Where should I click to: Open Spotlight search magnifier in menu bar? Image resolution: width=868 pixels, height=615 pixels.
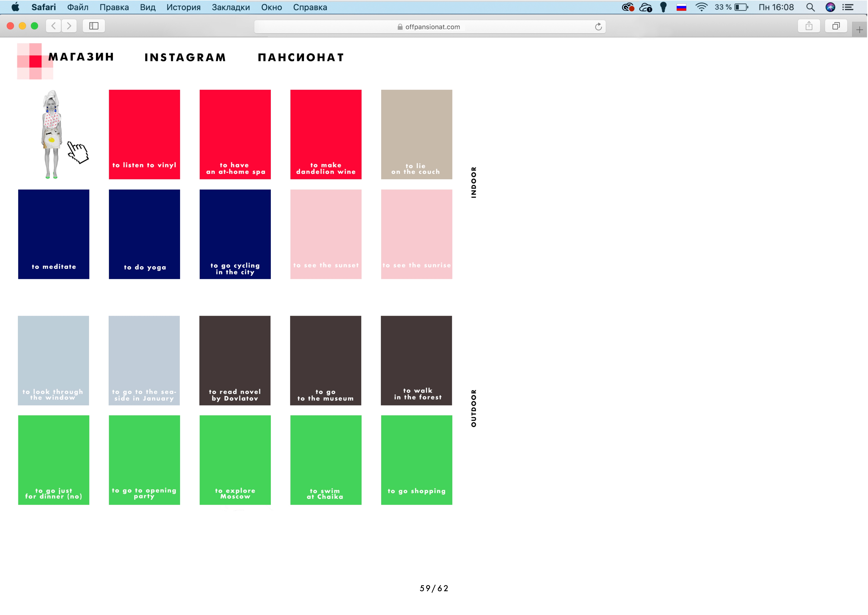tap(810, 7)
